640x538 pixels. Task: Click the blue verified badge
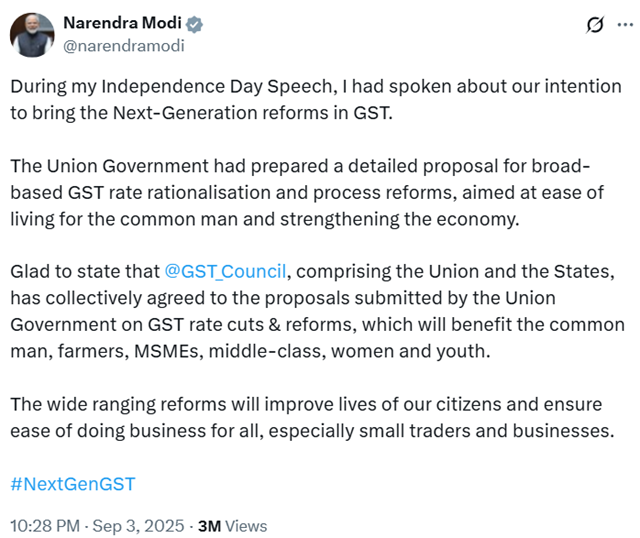194,24
